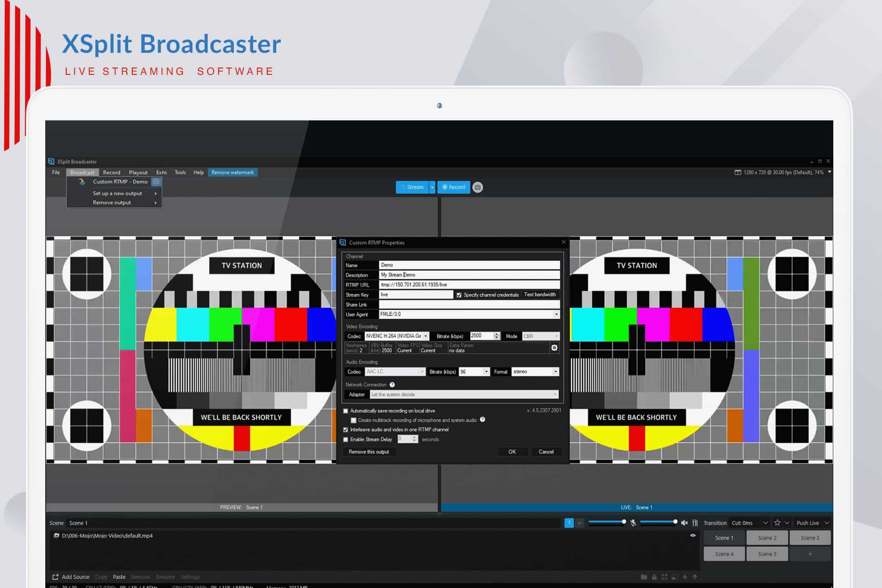Click the fit-to-screen expand source icon
The image size is (882, 588).
[x=664, y=577]
